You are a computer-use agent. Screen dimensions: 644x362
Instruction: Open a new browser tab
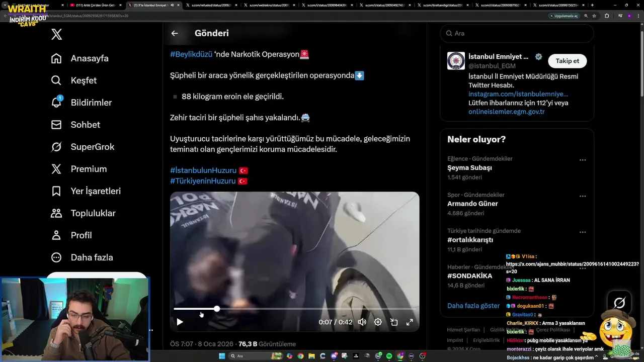[x=592, y=5]
